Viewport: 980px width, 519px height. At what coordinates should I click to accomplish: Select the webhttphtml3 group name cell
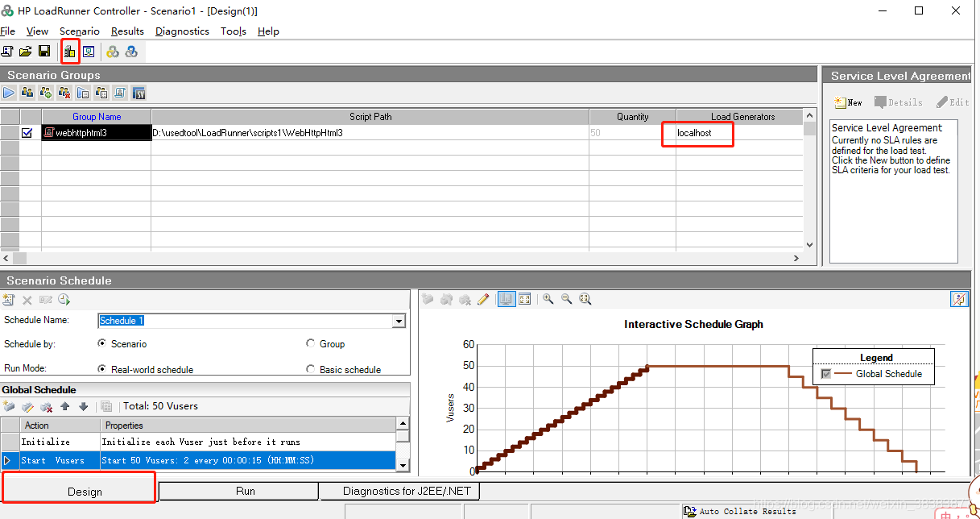tap(97, 133)
